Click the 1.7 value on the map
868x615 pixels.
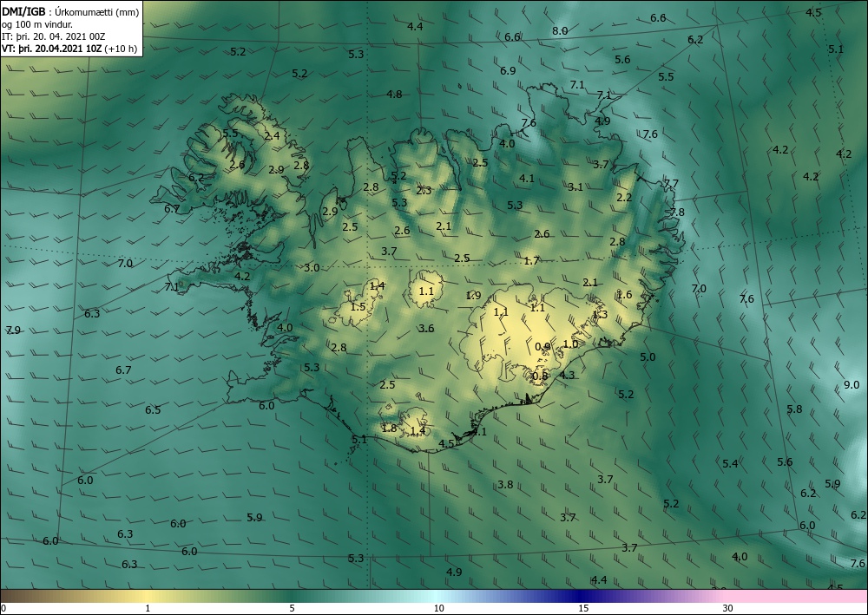tap(531, 261)
